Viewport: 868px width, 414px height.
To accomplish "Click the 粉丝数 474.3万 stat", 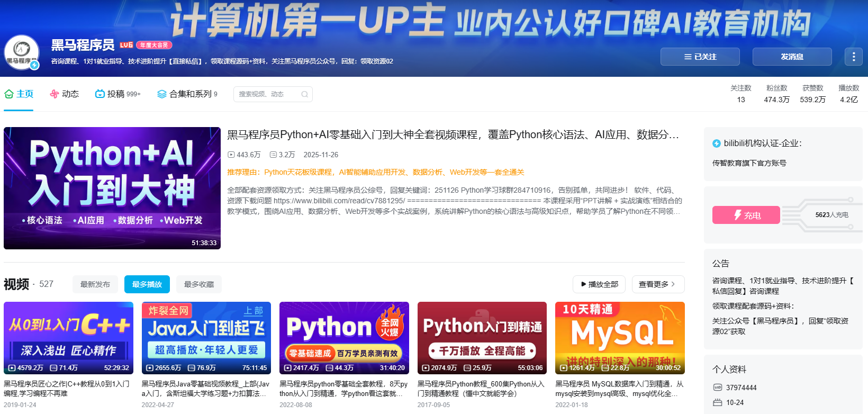I will point(776,94).
